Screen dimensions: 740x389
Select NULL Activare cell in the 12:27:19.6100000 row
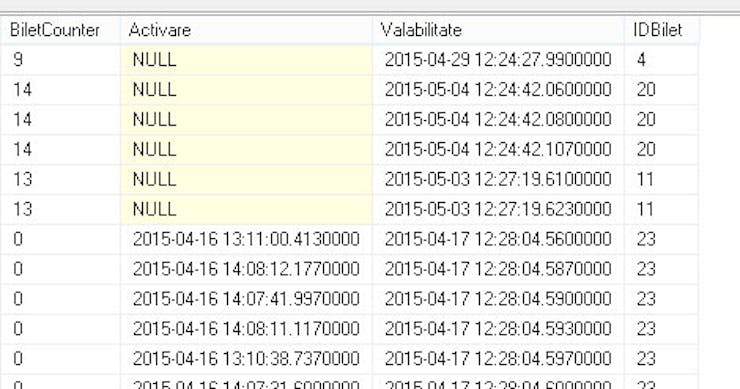(x=246, y=179)
